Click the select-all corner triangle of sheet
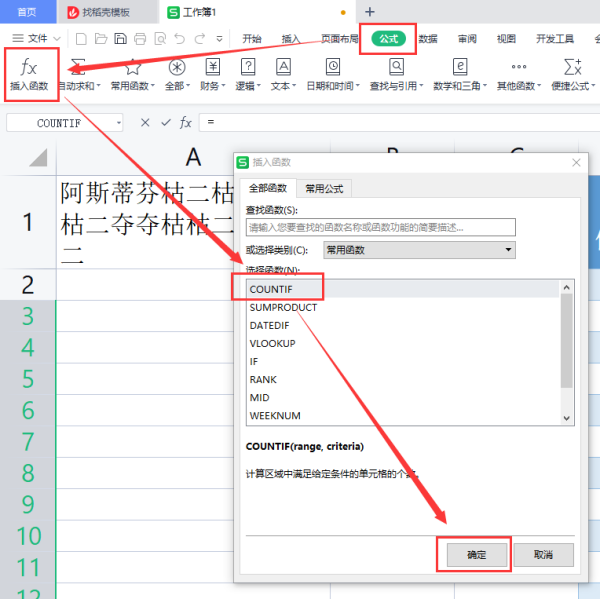The width and height of the screenshot is (600, 599). point(38,157)
